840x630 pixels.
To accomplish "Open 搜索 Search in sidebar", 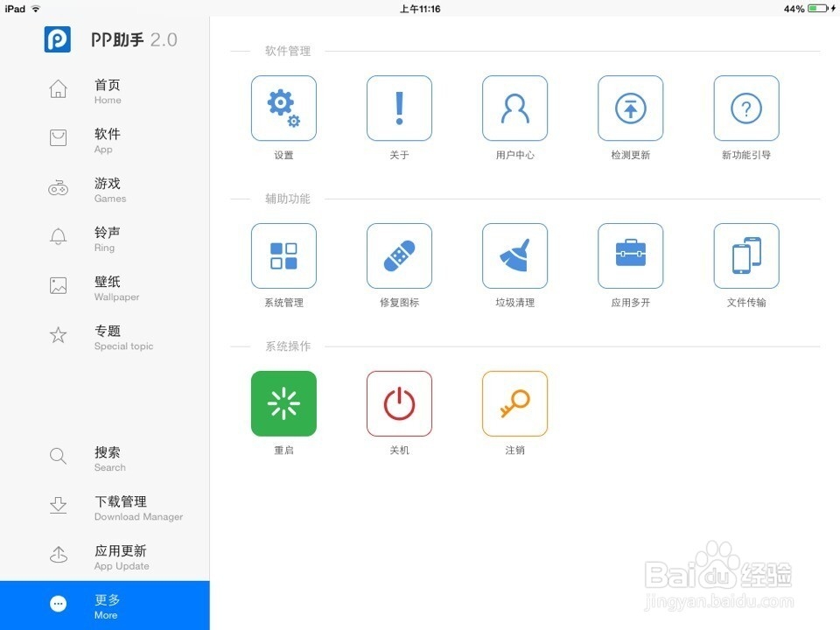I will (x=104, y=459).
